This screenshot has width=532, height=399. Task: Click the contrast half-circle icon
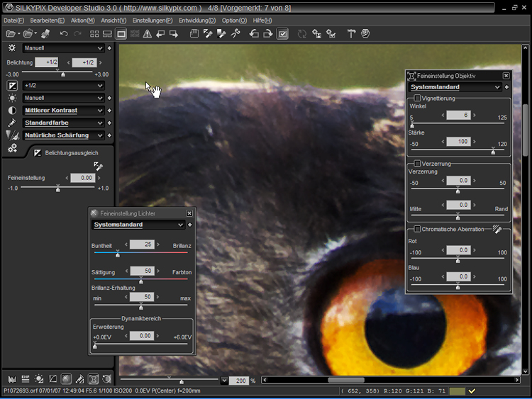tap(12, 111)
